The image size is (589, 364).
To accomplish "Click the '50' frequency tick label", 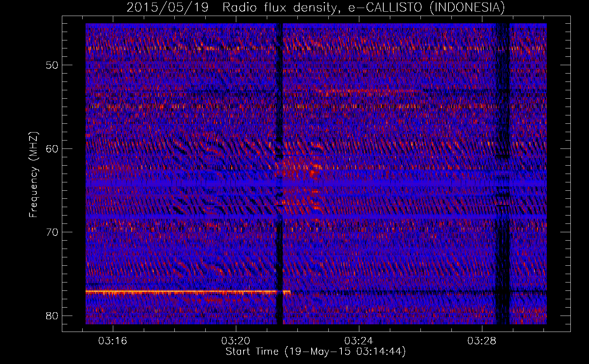I will click(x=52, y=65).
